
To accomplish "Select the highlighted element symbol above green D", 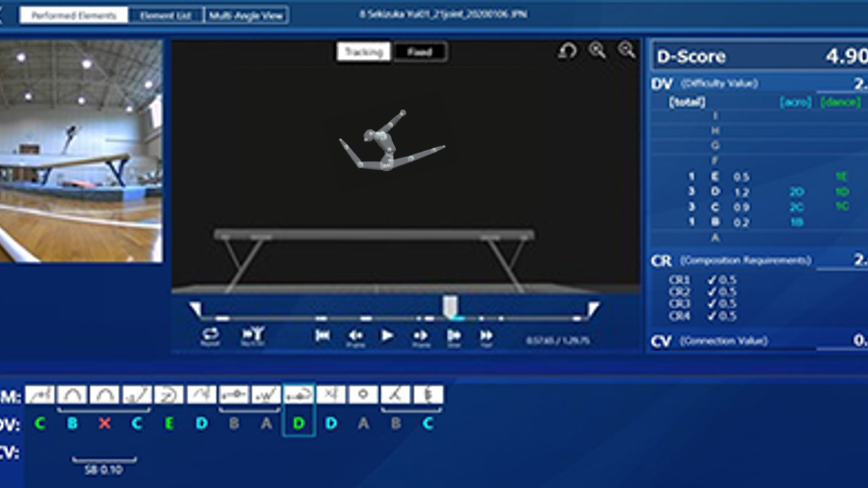I will pyautogui.click(x=299, y=395).
